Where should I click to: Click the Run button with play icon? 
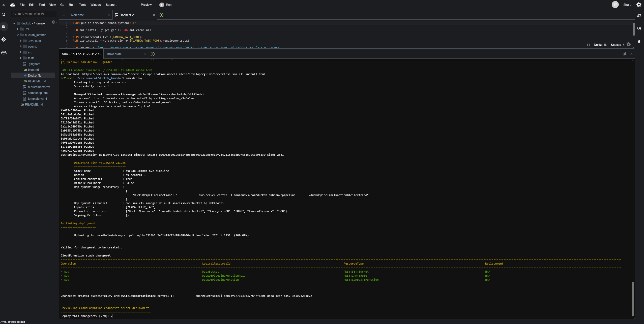pyautogui.click(x=166, y=5)
